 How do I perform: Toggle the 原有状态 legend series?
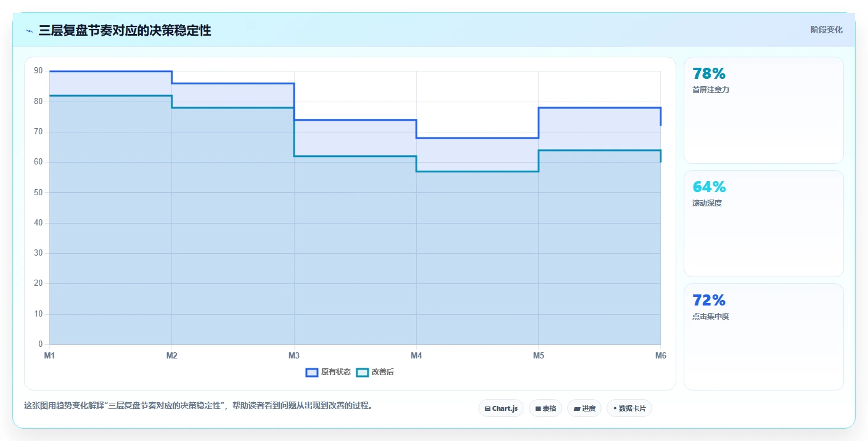coord(329,372)
